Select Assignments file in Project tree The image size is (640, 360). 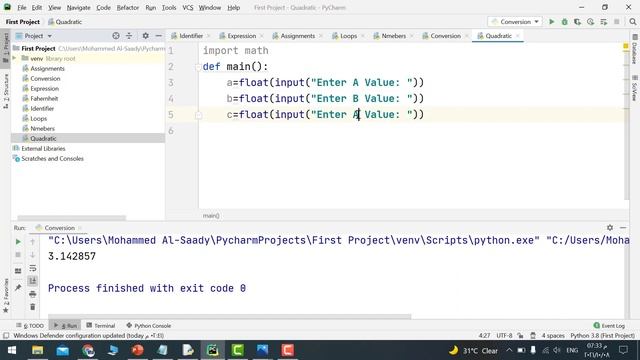pos(47,69)
